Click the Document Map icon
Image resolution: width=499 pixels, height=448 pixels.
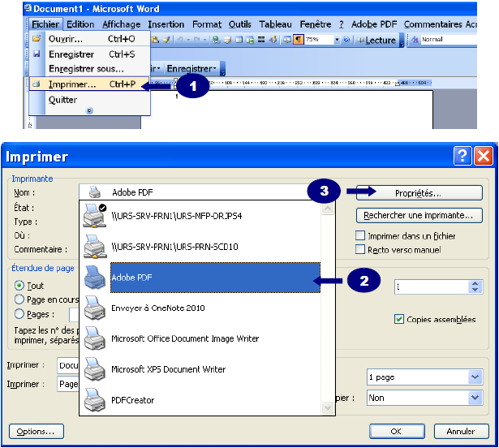(x=287, y=40)
